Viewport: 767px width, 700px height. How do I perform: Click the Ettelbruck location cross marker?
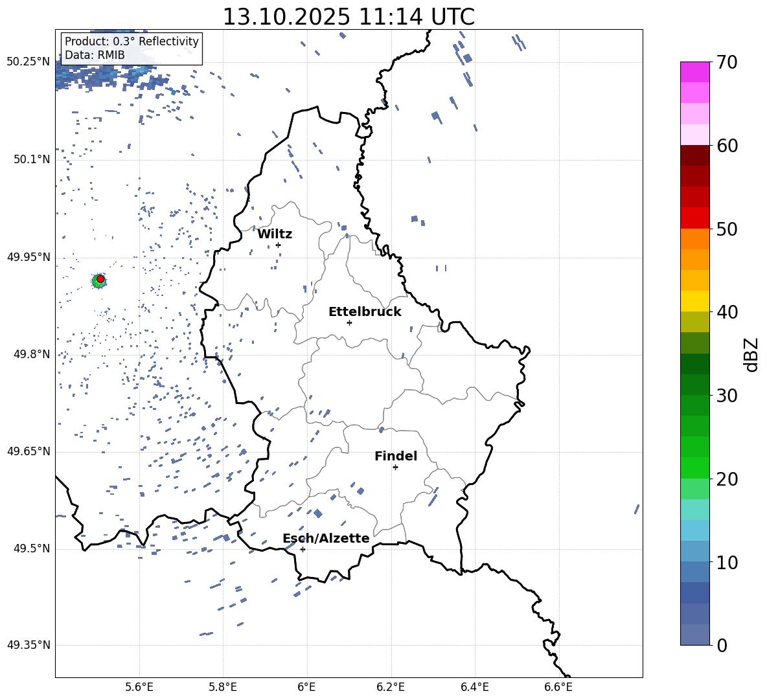(x=349, y=322)
